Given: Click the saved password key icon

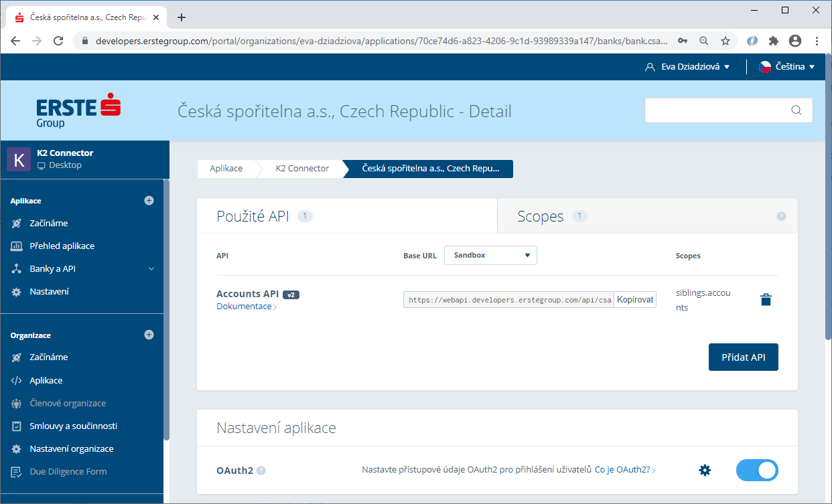Looking at the screenshot, I should click(683, 41).
